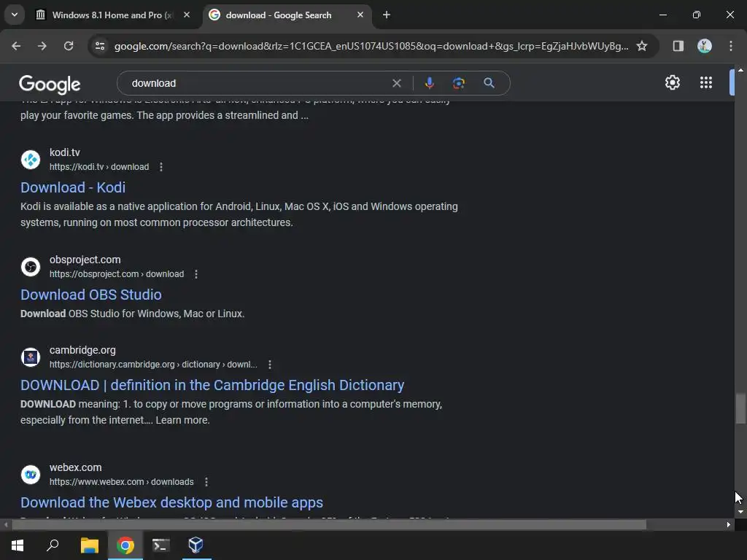Go forward with the forward arrow
Viewport: 747px width, 560px height.
pos(42,46)
